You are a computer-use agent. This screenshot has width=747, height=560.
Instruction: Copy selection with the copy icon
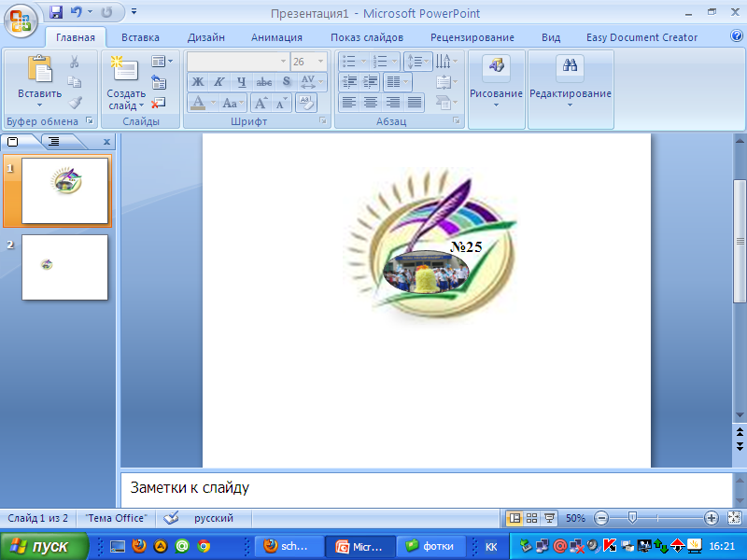click(x=75, y=82)
